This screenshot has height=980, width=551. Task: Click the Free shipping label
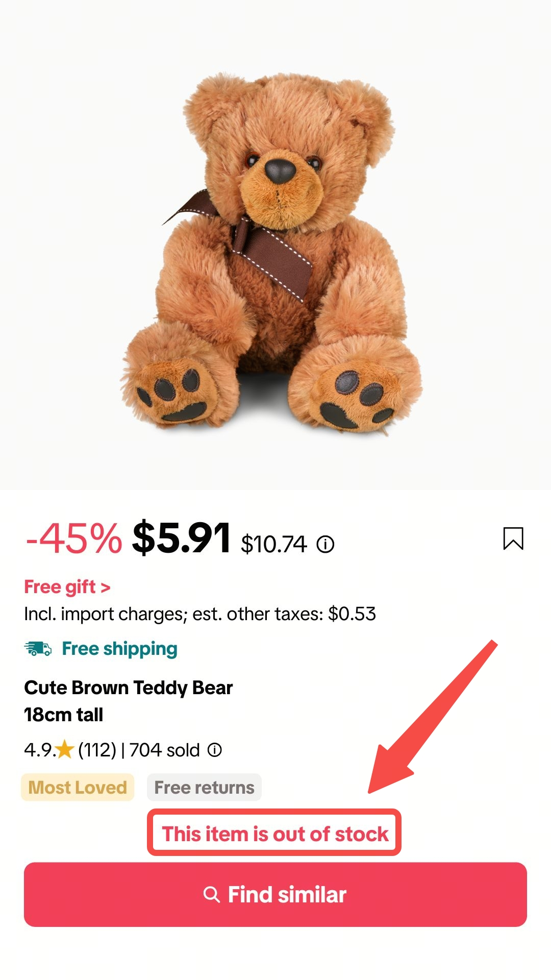click(119, 649)
